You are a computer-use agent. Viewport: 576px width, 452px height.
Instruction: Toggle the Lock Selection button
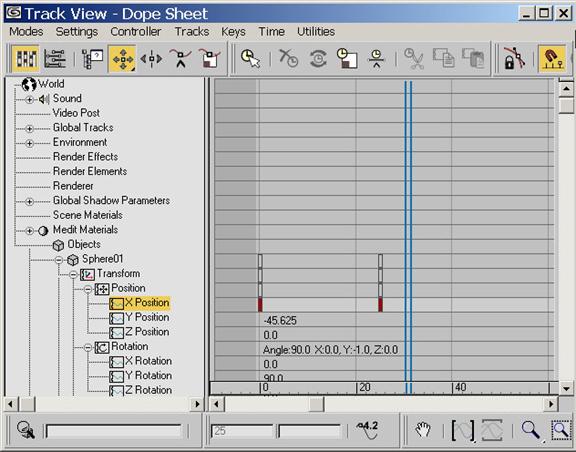point(514,58)
